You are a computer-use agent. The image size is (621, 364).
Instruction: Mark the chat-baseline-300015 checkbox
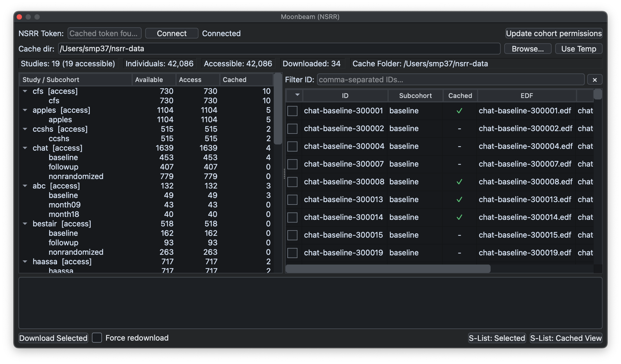(x=293, y=235)
